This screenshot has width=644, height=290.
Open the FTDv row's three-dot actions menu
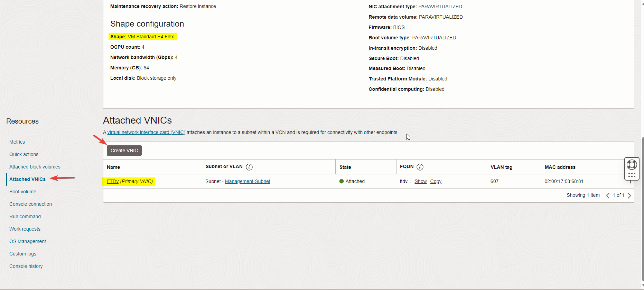click(x=630, y=182)
